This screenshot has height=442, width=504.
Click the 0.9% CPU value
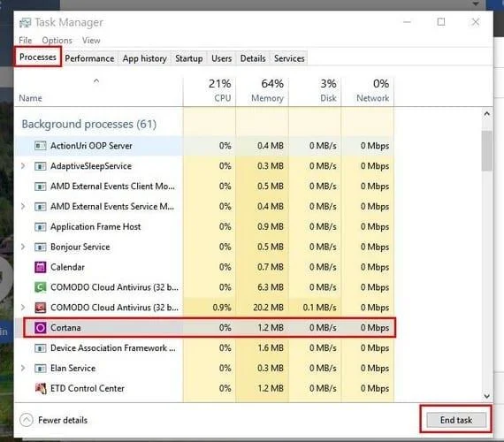222,308
